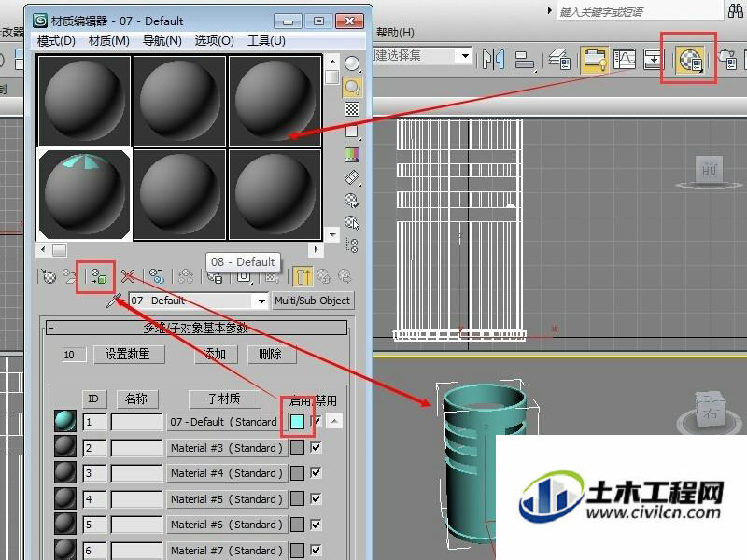Click the cyan color swatch for ID 1

pyautogui.click(x=297, y=422)
